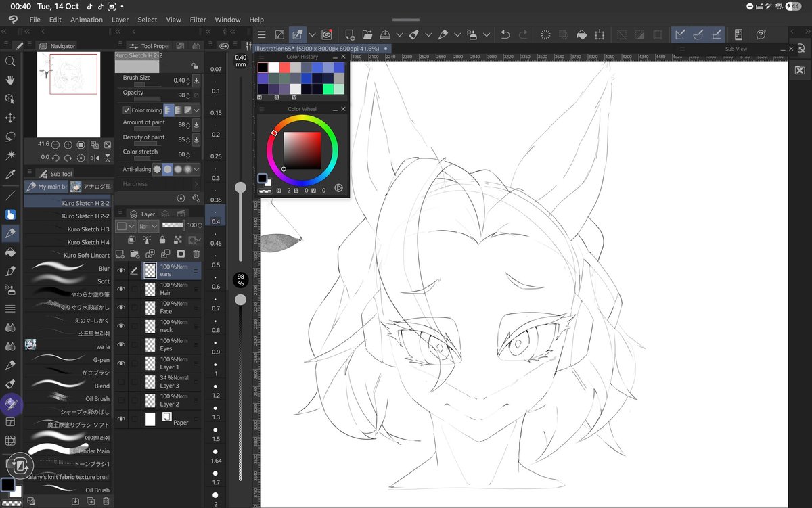Hide the Hair layer

pyautogui.click(x=120, y=288)
